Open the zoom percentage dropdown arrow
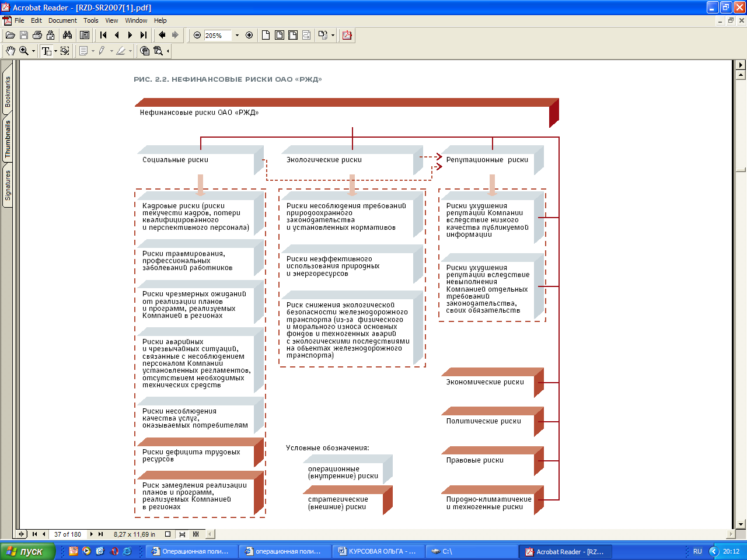Viewport: 747px width, 560px height. (x=237, y=35)
